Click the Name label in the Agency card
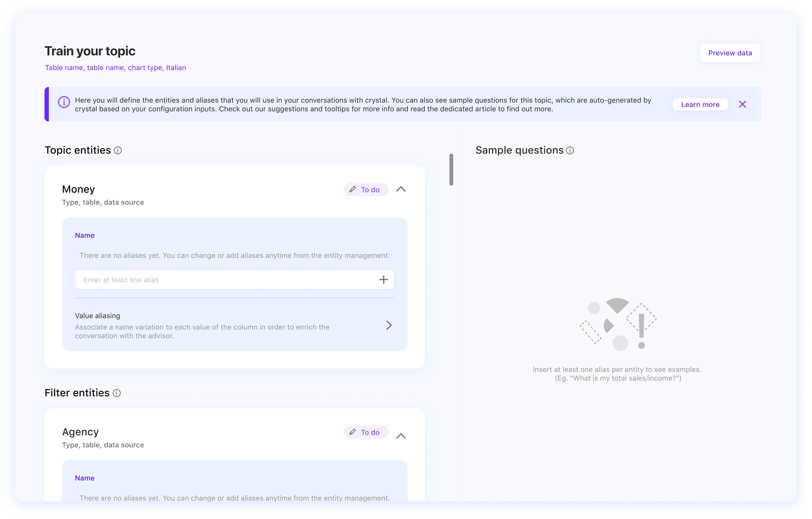 [x=85, y=478]
